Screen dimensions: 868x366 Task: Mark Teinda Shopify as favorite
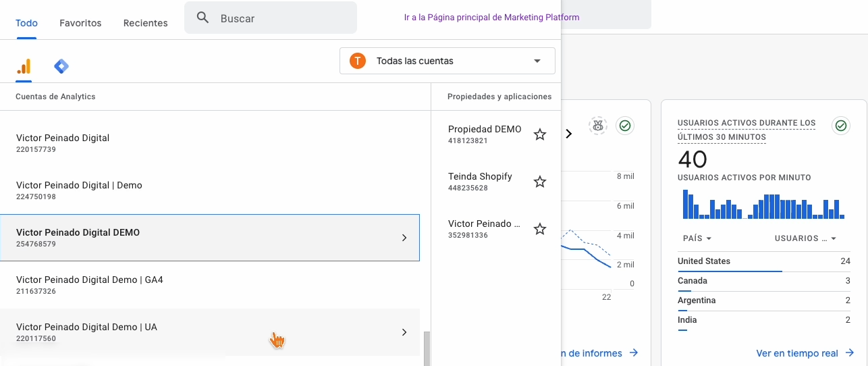[540, 182]
